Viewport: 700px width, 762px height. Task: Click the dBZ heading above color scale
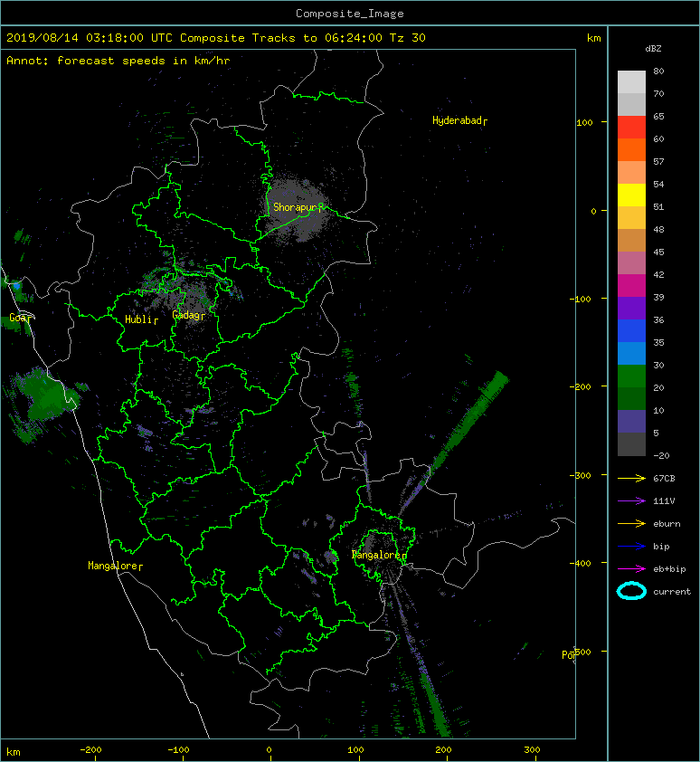tap(653, 49)
